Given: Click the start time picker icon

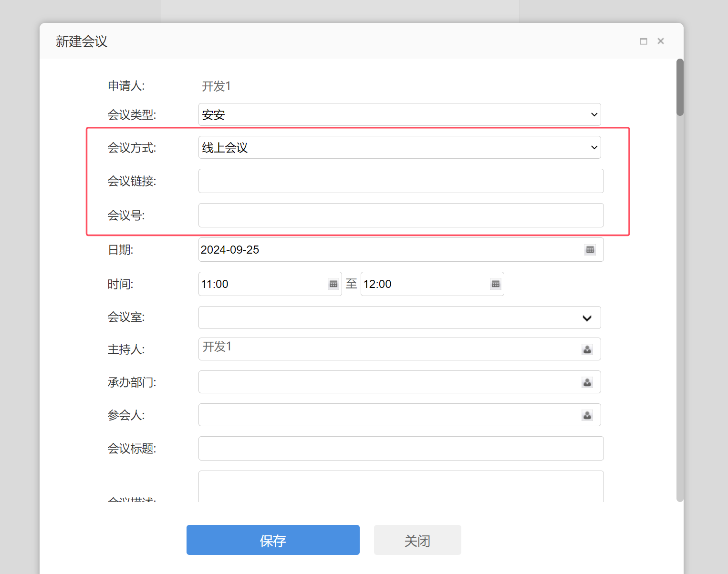Looking at the screenshot, I should (333, 284).
